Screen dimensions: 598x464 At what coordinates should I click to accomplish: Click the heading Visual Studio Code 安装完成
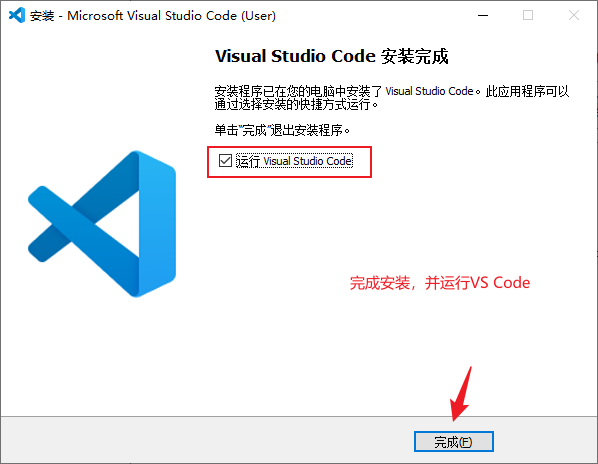coord(331,56)
